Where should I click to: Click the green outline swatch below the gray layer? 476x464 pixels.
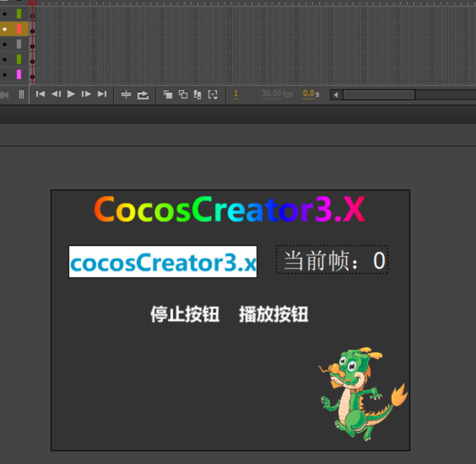(x=19, y=59)
